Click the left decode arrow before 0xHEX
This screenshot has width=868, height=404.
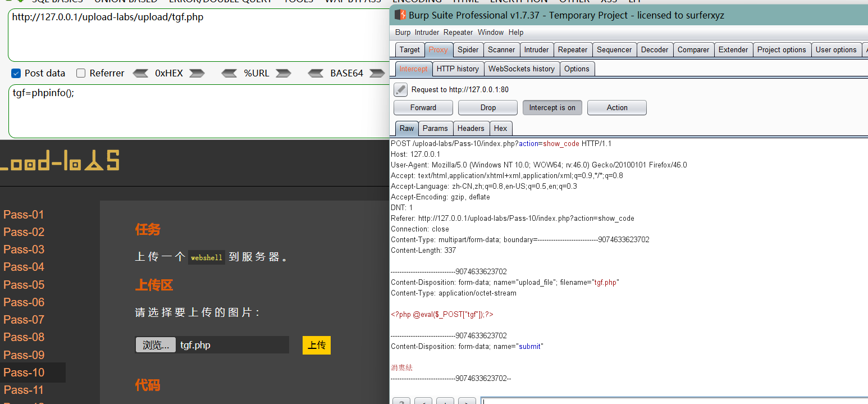(x=140, y=73)
